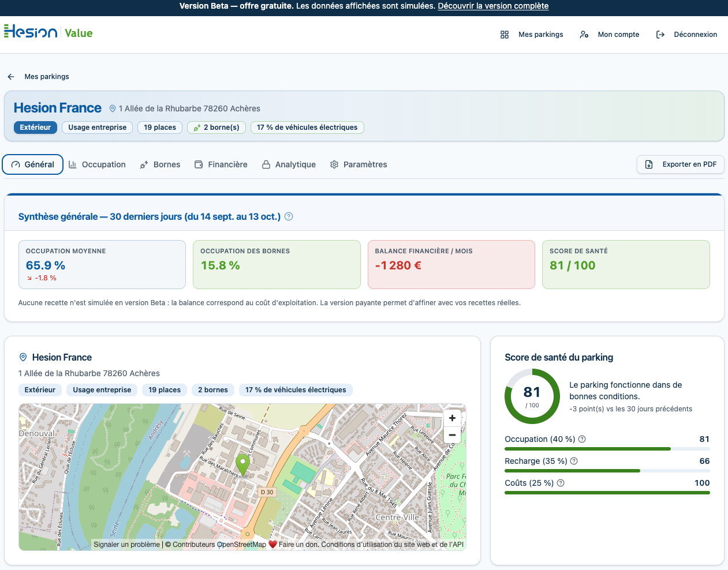Open Découvrir la version complète link
728x570 pixels.
[x=493, y=6]
